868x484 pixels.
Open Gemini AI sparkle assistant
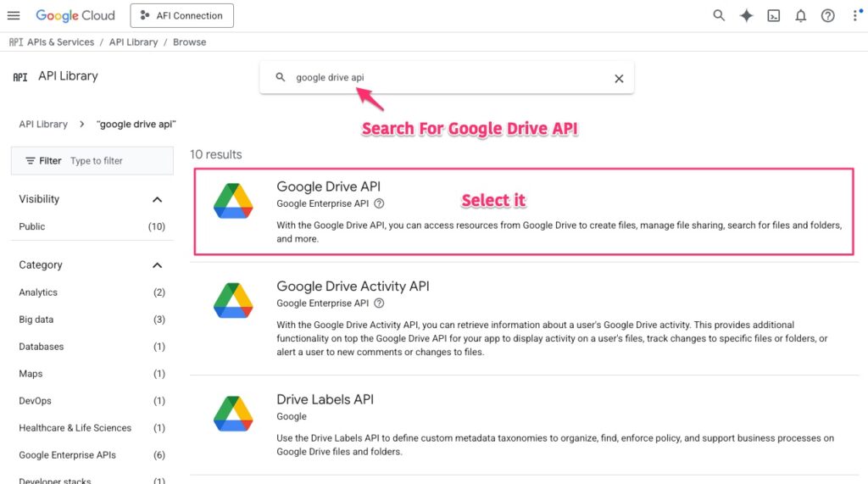point(746,15)
